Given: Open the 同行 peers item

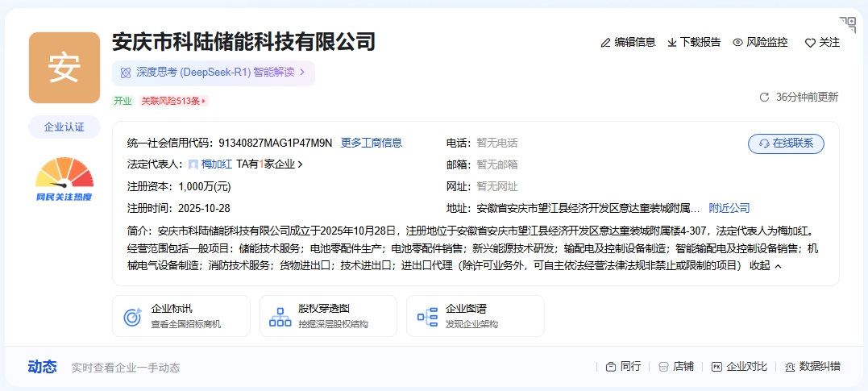Looking at the screenshot, I should coord(623,367).
